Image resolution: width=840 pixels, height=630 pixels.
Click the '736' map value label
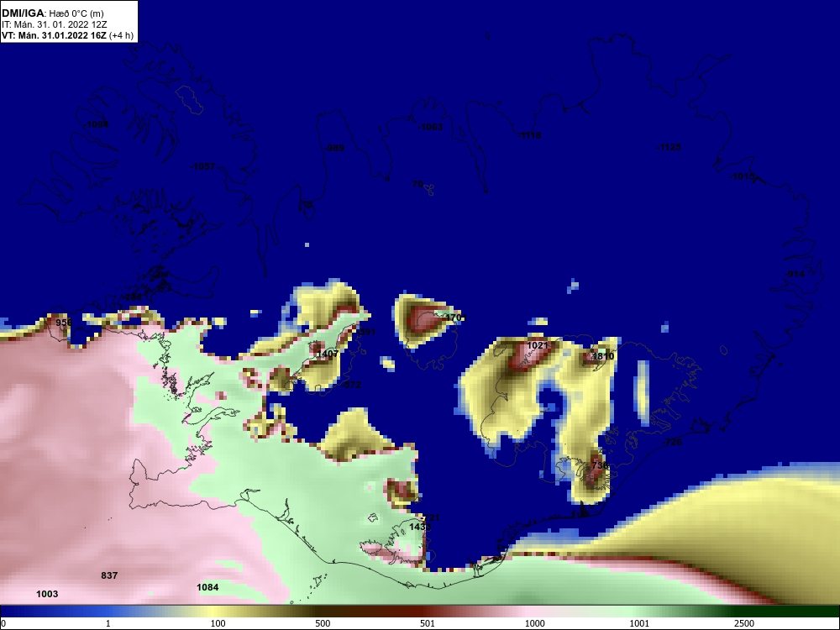(x=600, y=465)
